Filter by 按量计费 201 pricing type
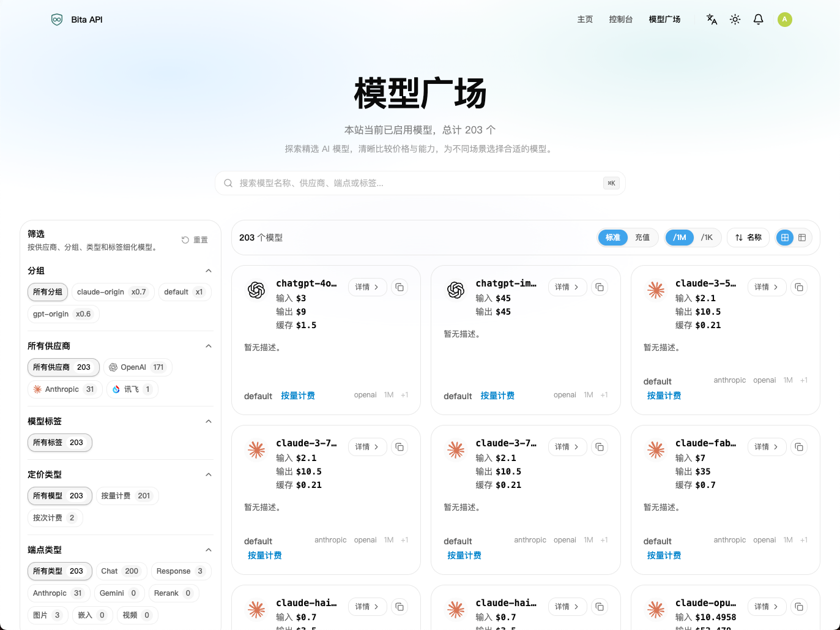 (127, 496)
